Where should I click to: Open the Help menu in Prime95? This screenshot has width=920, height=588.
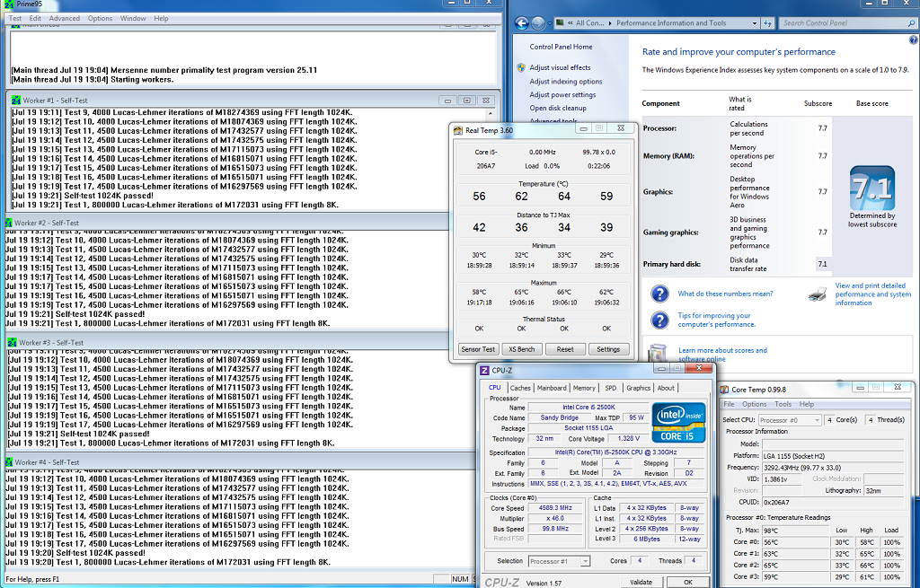162,18
